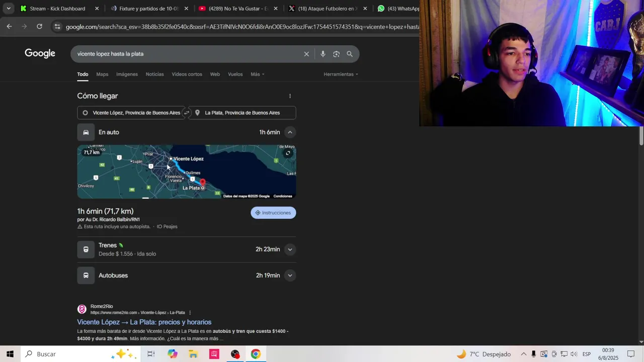
Task: Open the clock showing 00:39
Action: 608,354
